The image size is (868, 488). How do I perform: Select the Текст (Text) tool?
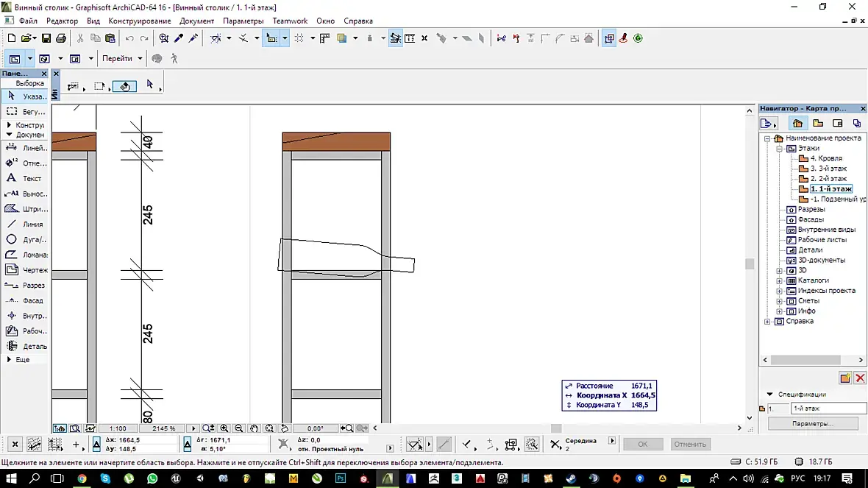click(x=25, y=178)
